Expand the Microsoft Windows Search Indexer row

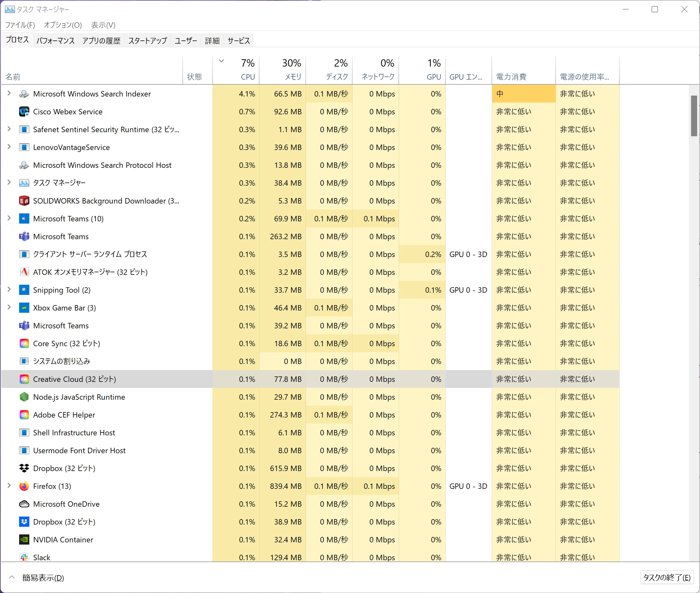[x=9, y=93]
